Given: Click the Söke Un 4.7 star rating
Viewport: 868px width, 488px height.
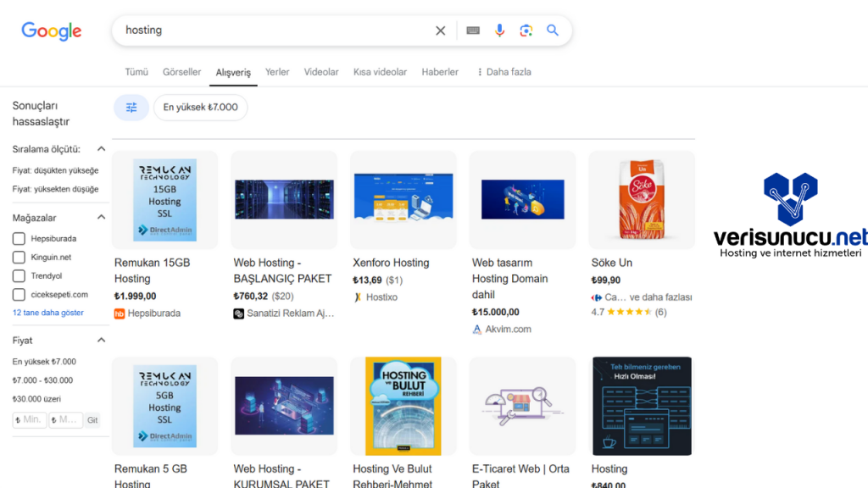Looking at the screenshot, I should click(x=629, y=312).
